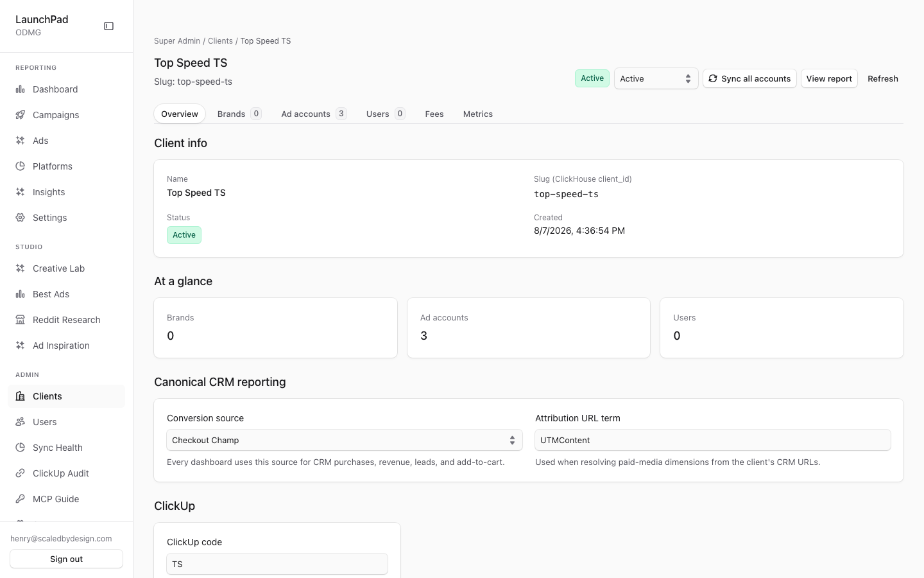Click the MCP Guide key icon

[x=21, y=499]
